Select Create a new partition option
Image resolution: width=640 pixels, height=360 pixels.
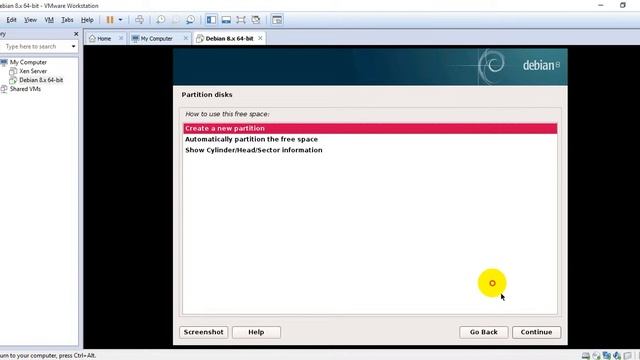click(370, 129)
